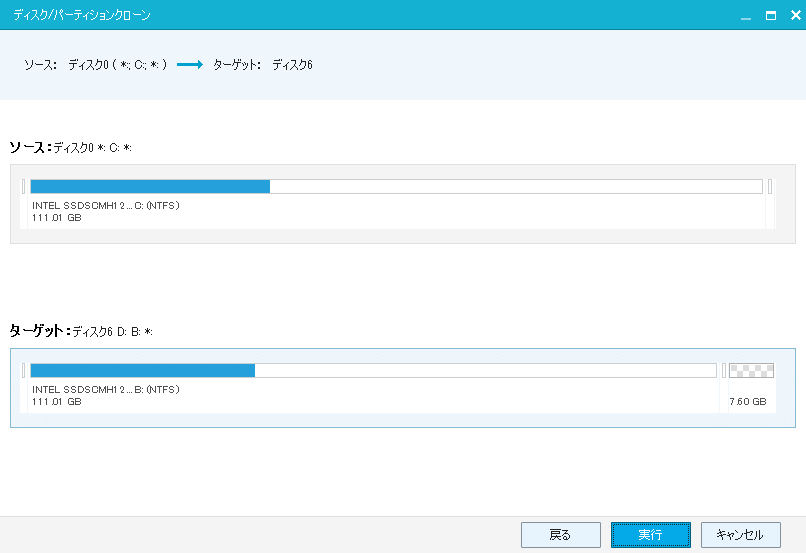Click the left resize handle of source partition
The width and height of the screenshot is (806, 553).
tap(23, 187)
